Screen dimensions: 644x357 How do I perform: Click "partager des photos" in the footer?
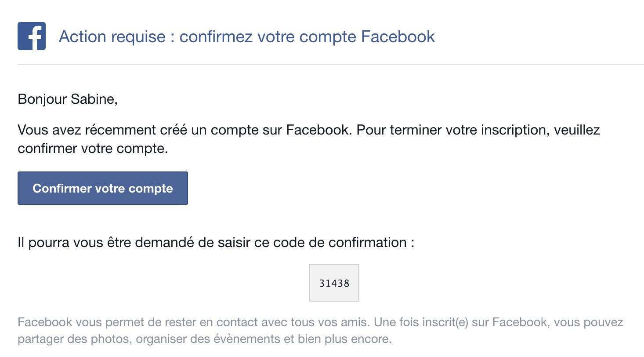point(75,339)
